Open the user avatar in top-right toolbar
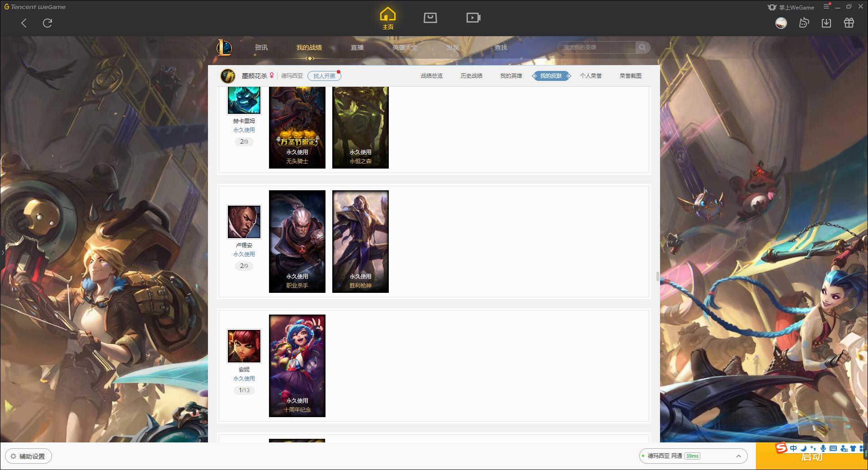868x470 pixels. [781, 23]
